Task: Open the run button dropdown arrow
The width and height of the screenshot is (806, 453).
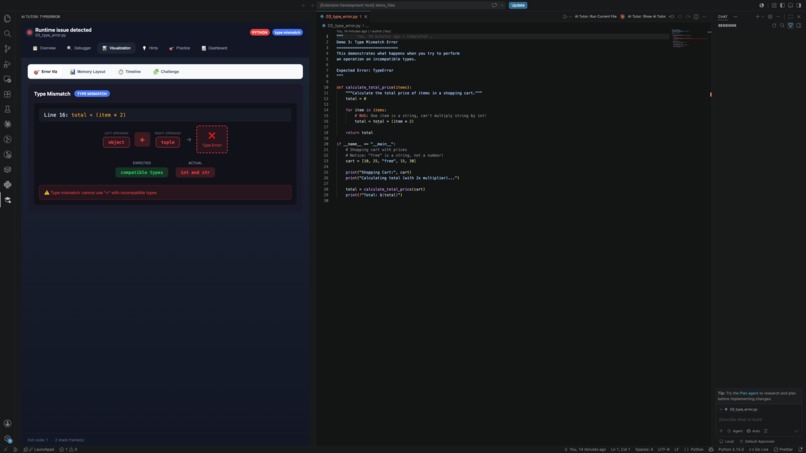Action: pyautogui.click(x=570, y=16)
